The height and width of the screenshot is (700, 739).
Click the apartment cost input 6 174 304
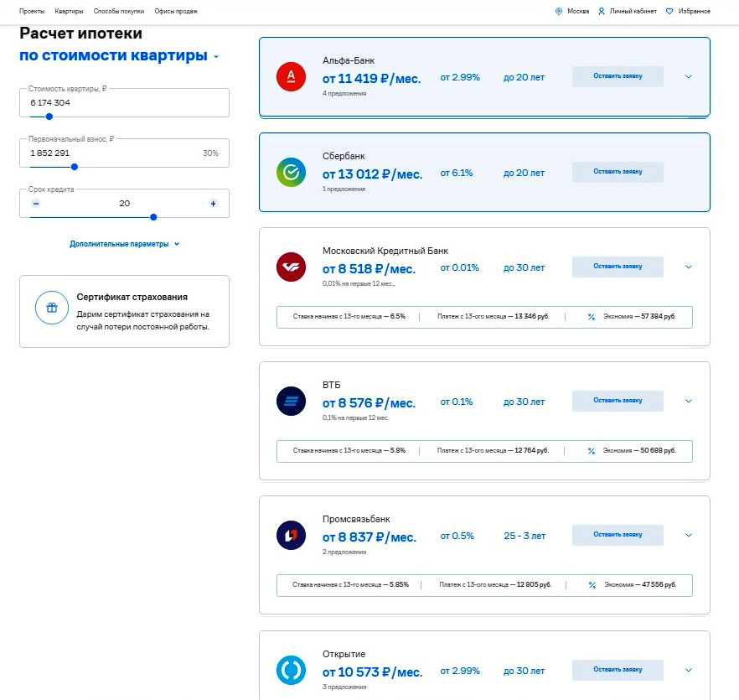pyautogui.click(x=124, y=103)
